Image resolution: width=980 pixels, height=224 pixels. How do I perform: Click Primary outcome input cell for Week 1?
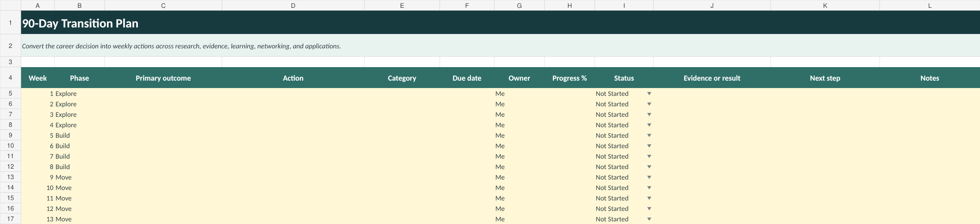(x=163, y=94)
